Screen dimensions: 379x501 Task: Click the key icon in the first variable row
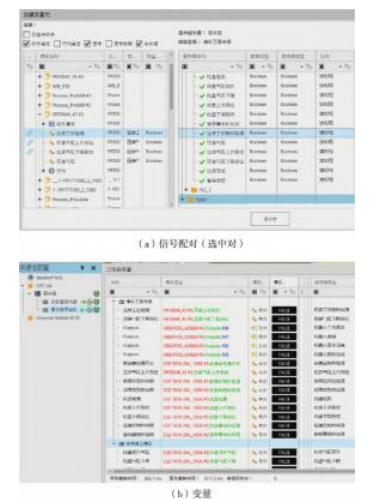click(x=254, y=310)
